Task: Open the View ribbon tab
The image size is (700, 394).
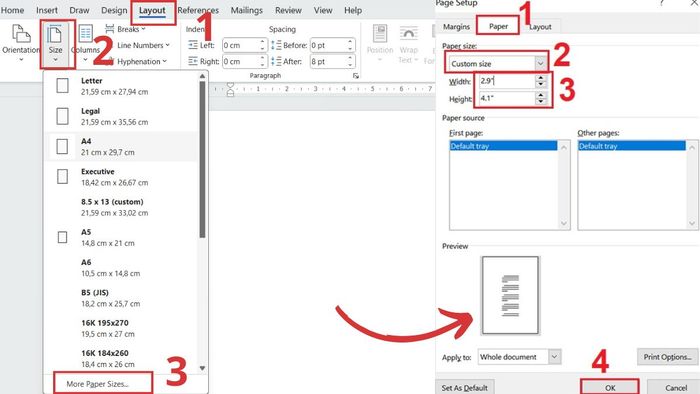Action: pyautogui.click(x=323, y=10)
